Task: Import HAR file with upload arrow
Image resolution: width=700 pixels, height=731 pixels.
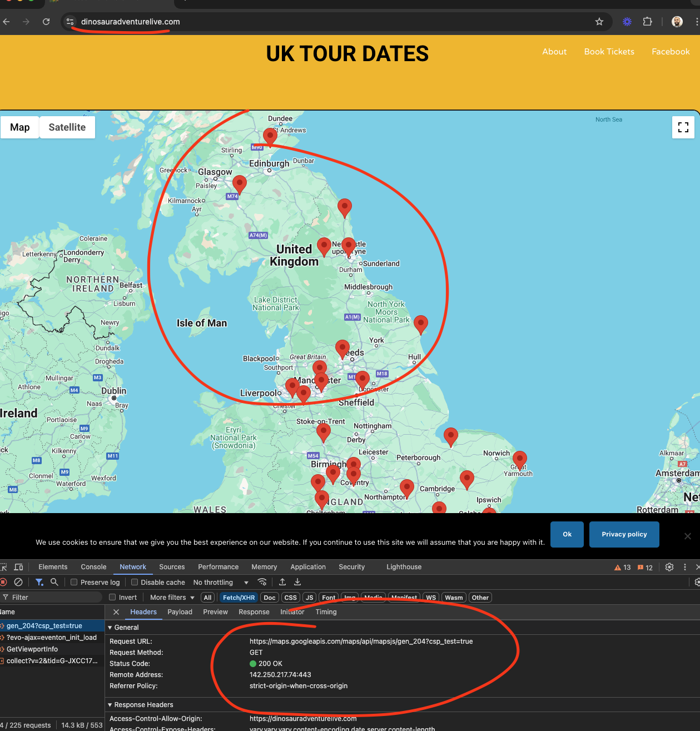Action: (x=282, y=582)
